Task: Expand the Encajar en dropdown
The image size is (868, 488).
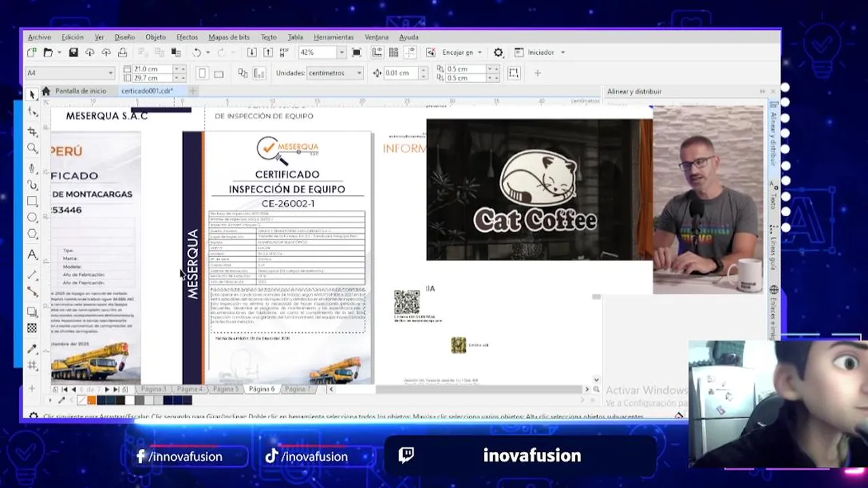Action: coord(479,52)
